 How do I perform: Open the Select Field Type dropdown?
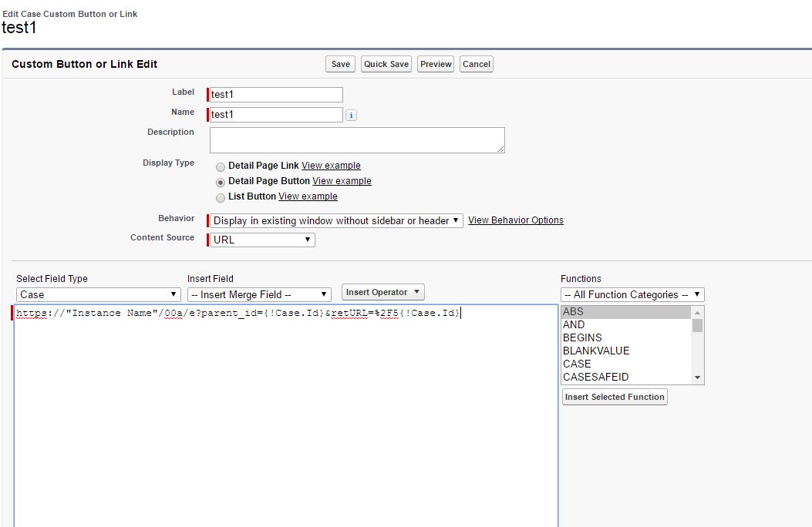[98, 294]
